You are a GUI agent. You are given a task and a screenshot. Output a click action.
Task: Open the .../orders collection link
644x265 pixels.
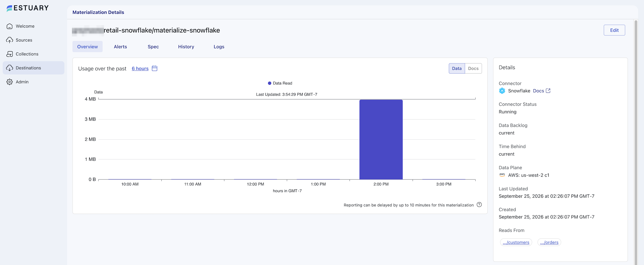click(x=549, y=242)
